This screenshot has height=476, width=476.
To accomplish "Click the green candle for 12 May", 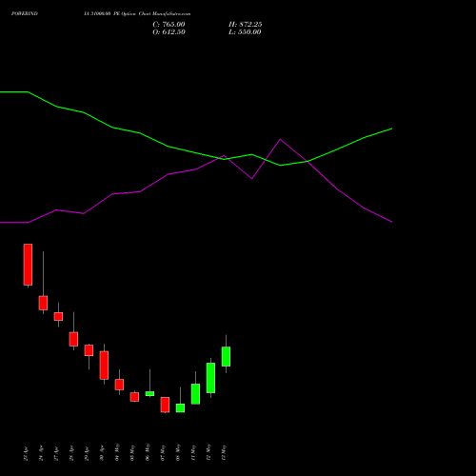I will click(210, 378).
